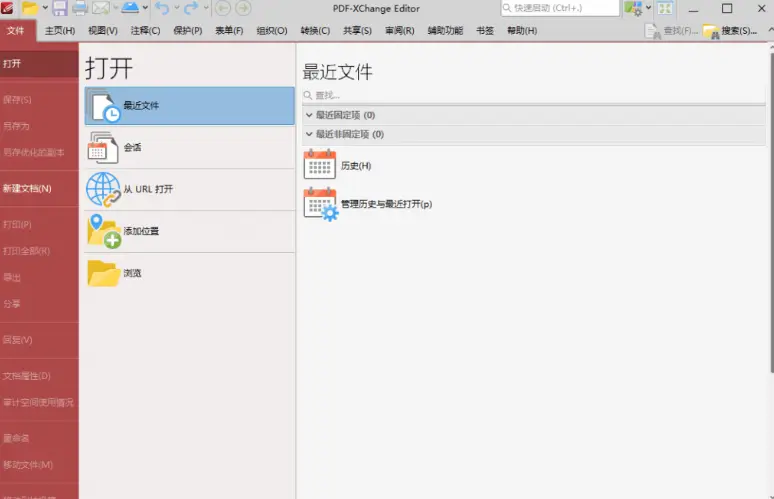
Task: Click the 历史(H) calendar icon
Action: pyautogui.click(x=319, y=164)
